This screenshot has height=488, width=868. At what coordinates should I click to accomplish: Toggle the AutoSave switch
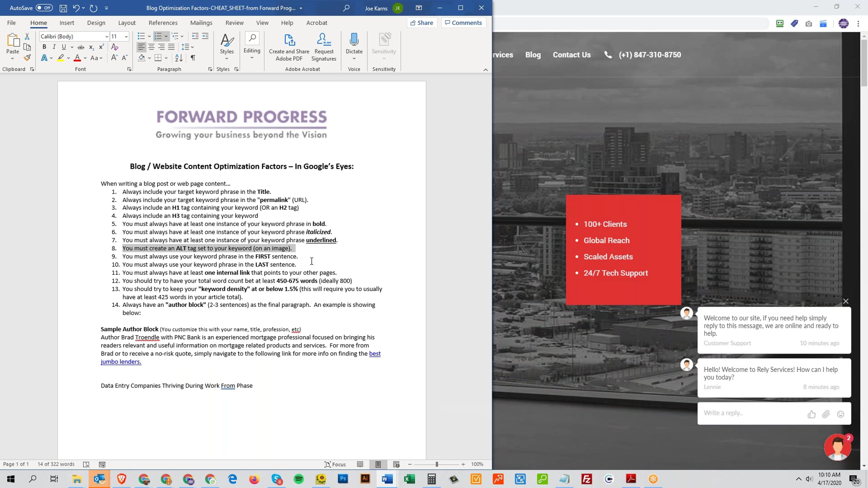(x=44, y=8)
